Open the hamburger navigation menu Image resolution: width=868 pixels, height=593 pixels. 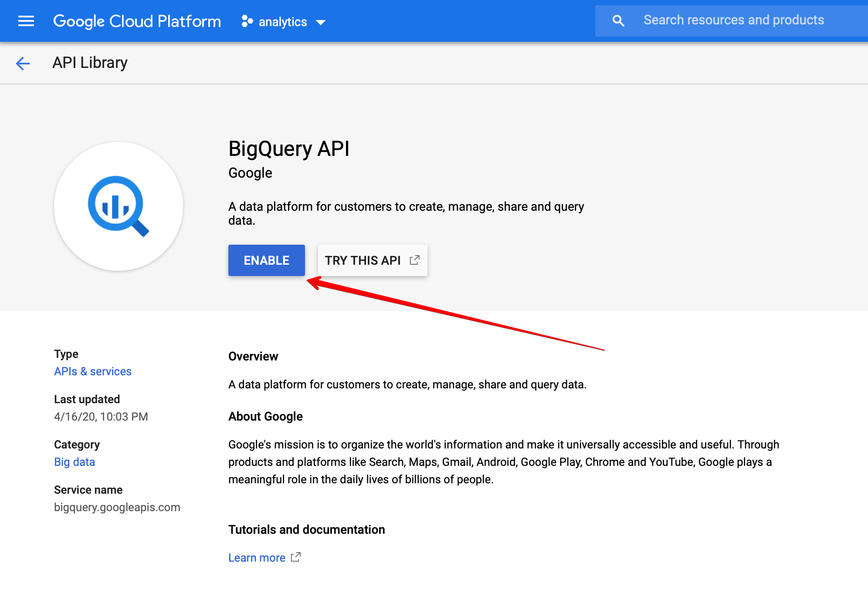coord(26,21)
